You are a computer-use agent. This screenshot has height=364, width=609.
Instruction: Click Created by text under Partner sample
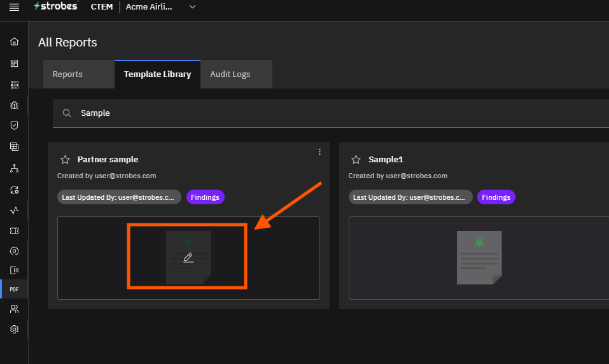106,176
